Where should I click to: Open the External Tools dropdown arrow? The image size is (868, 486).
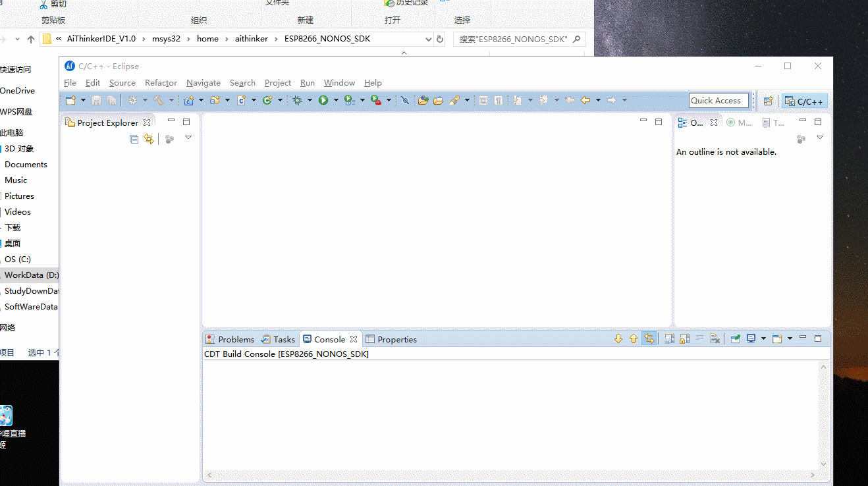[x=389, y=100]
